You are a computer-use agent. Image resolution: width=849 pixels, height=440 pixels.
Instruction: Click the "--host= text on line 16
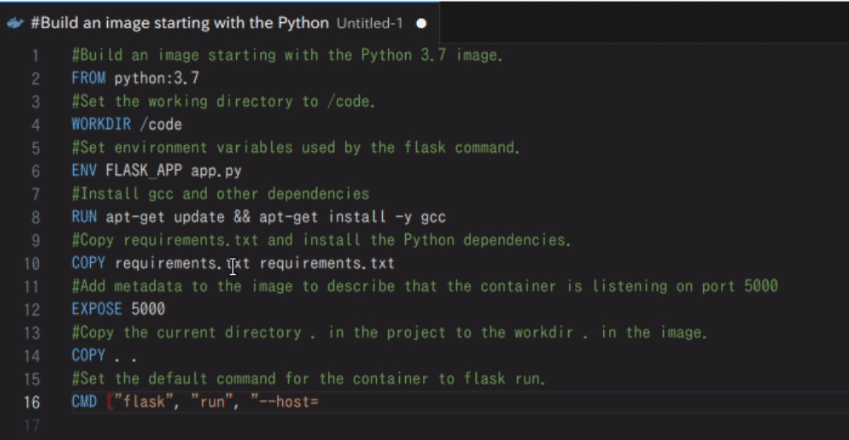click(x=284, y=402)
